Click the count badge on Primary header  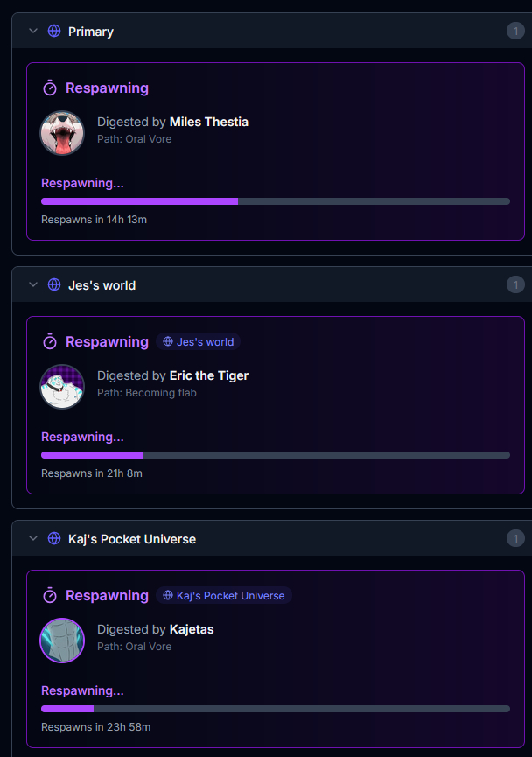tap(515, 32)
